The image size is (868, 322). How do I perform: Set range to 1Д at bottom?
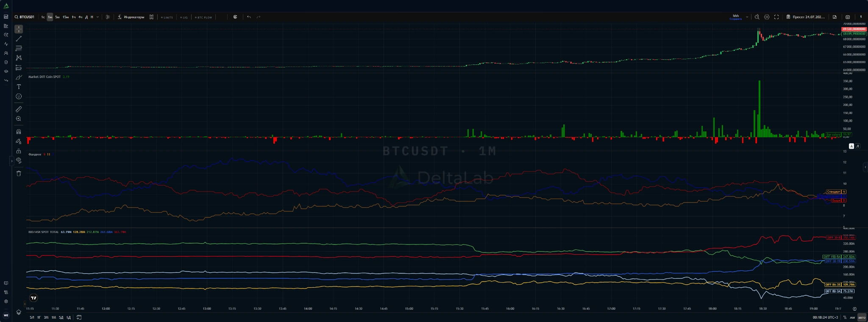tap(68, 317)
